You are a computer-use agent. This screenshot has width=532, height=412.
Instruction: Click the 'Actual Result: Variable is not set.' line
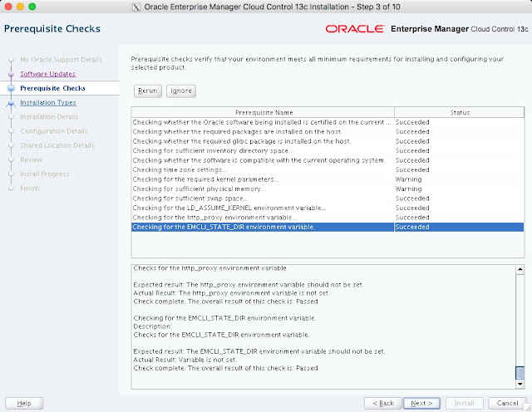tap(185, 360)
